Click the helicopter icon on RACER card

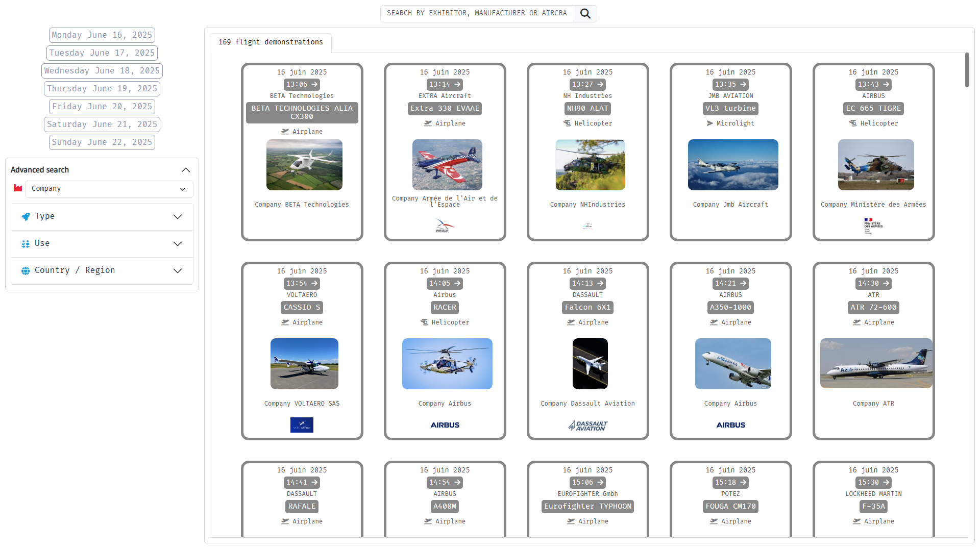pos(424,322)
